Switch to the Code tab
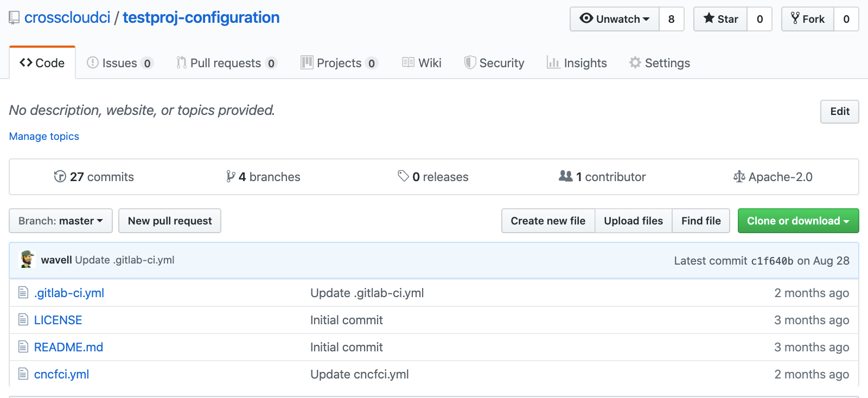The image size is (868, 398). tap(42, 63)
